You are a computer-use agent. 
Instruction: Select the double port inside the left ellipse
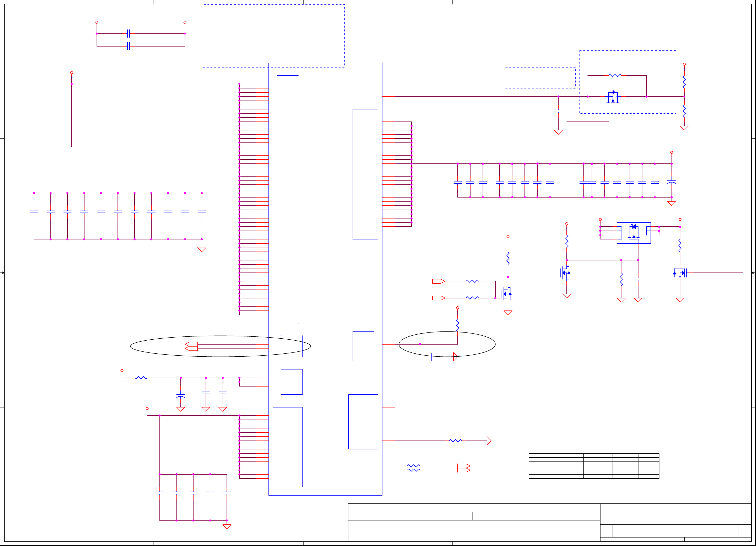(x=191, y=346)
